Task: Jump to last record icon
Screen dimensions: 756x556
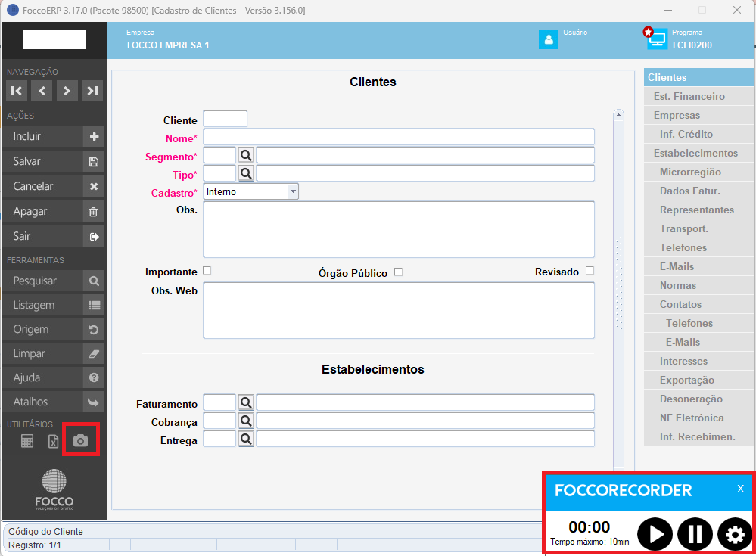Action: pos(92,91)
